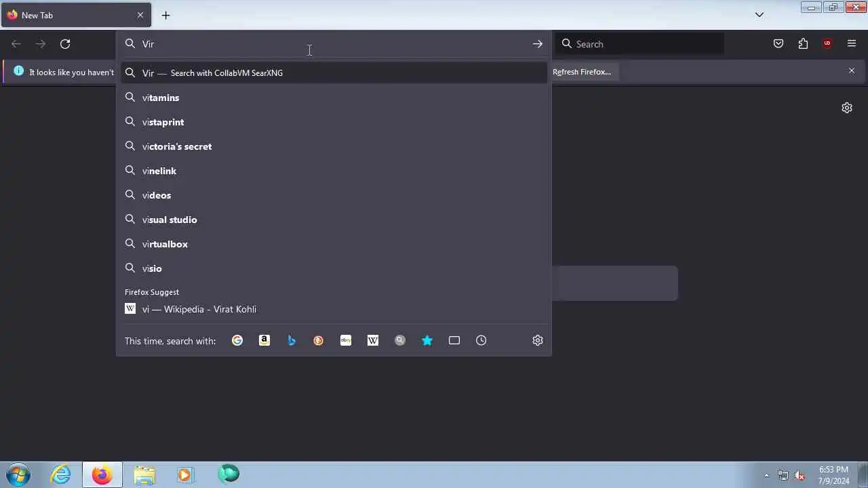
Task: Launch Internet Explorer from taskbar
Action: pos(61,474)
